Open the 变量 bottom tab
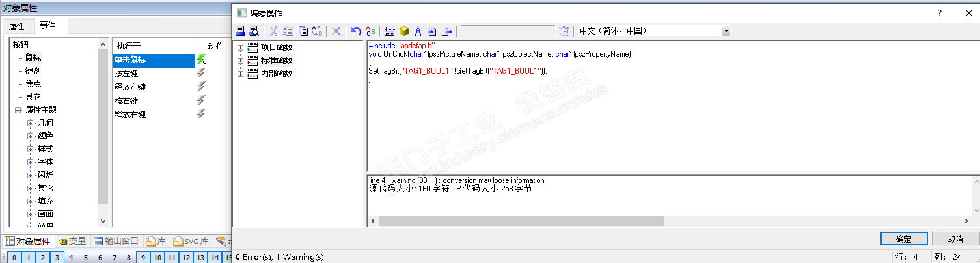This screenshot has height=263, width=980. (72, 242)
